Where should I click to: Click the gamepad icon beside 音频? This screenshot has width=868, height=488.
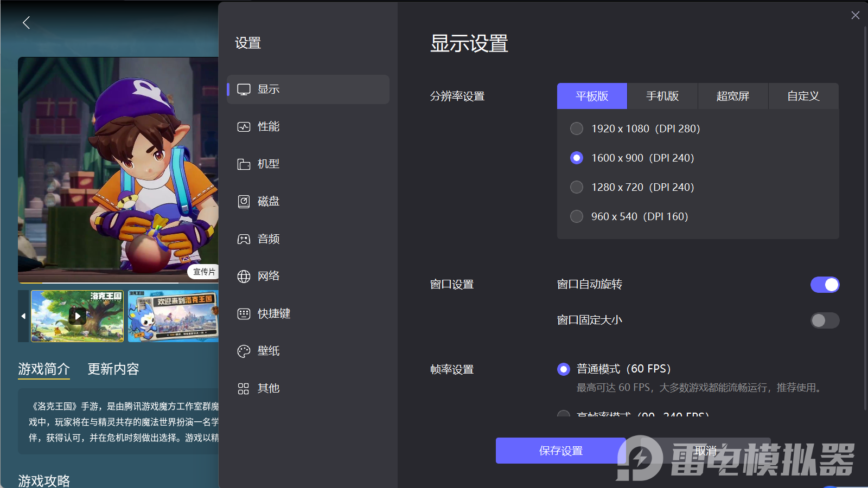(x=244, y=239)
